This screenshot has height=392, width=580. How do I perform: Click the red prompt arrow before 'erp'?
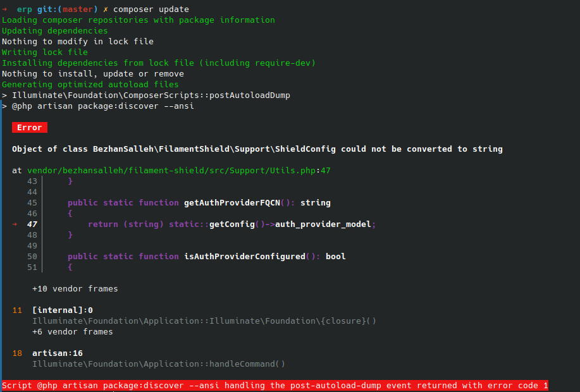point(4,9)
